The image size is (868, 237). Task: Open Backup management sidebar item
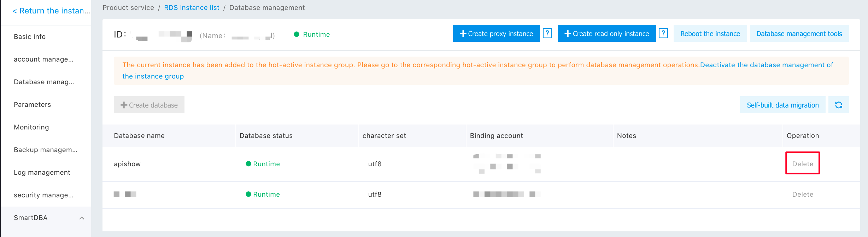point(45,150)
